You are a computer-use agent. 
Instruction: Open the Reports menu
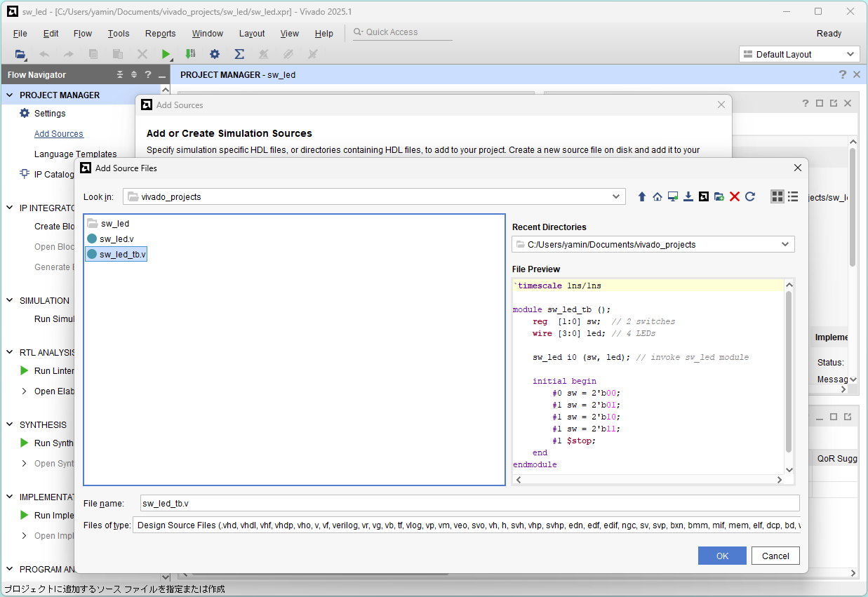[x=160, y=34]
